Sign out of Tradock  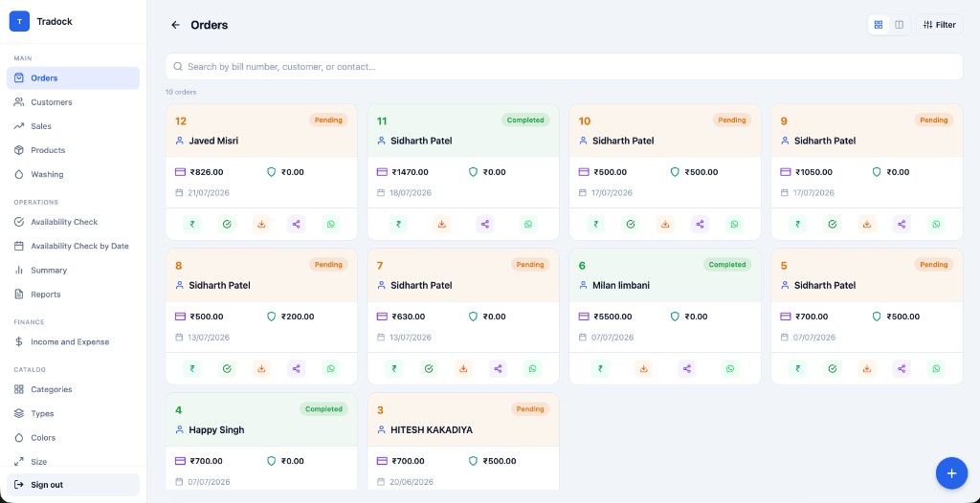pos(73,485)
